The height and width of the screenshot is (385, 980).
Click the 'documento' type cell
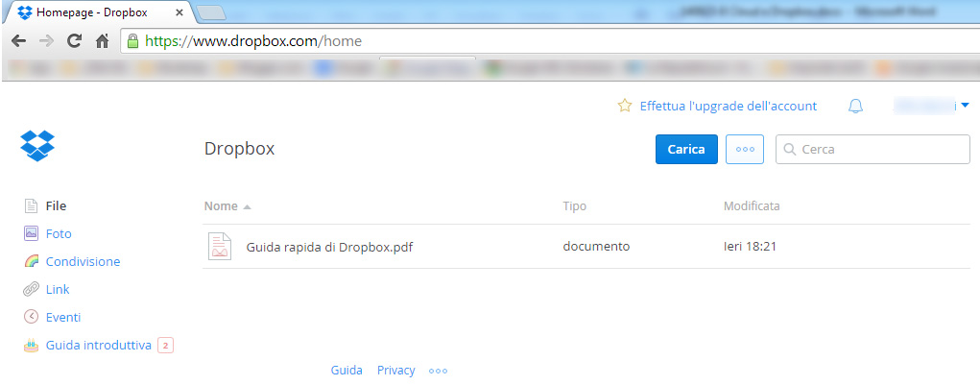click(x=596, y=246)
